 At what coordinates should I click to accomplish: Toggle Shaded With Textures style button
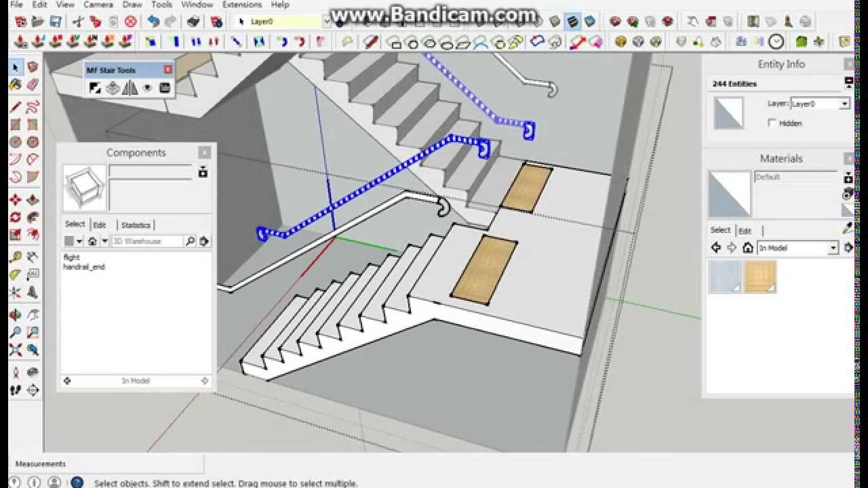(x=573, y=22)
